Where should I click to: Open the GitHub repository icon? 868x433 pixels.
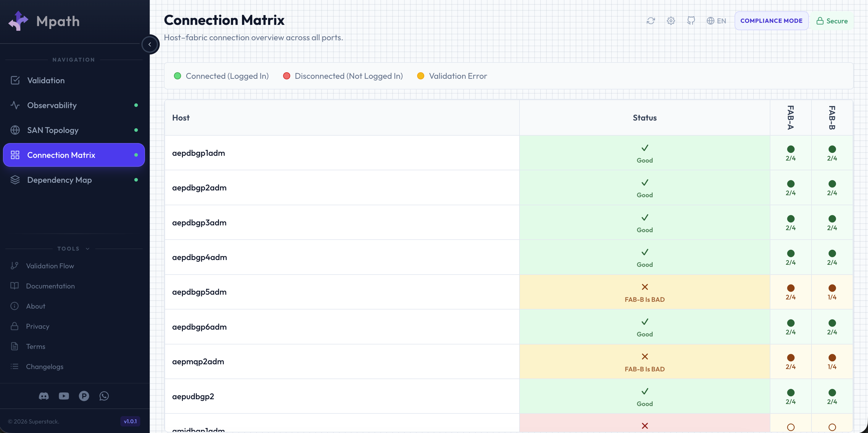[691, 21]
